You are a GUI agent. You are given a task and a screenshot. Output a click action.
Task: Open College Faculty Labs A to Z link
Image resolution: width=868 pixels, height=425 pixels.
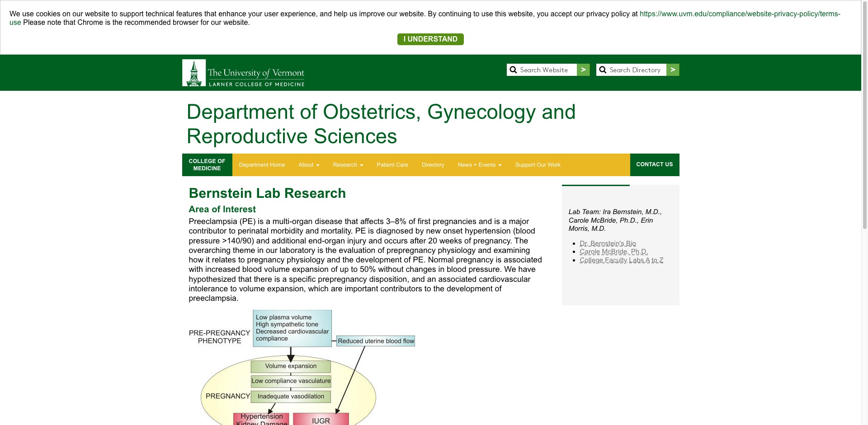click(622, 260)
